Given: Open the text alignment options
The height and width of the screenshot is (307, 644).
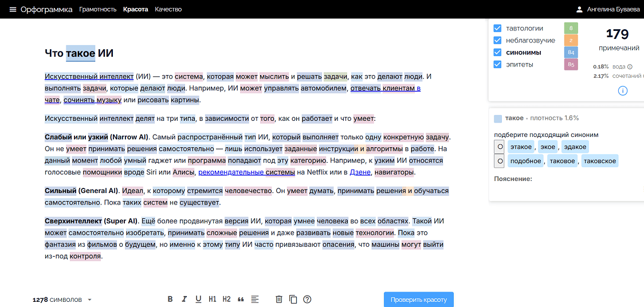Looking at the screenshot, I should 255,299.
